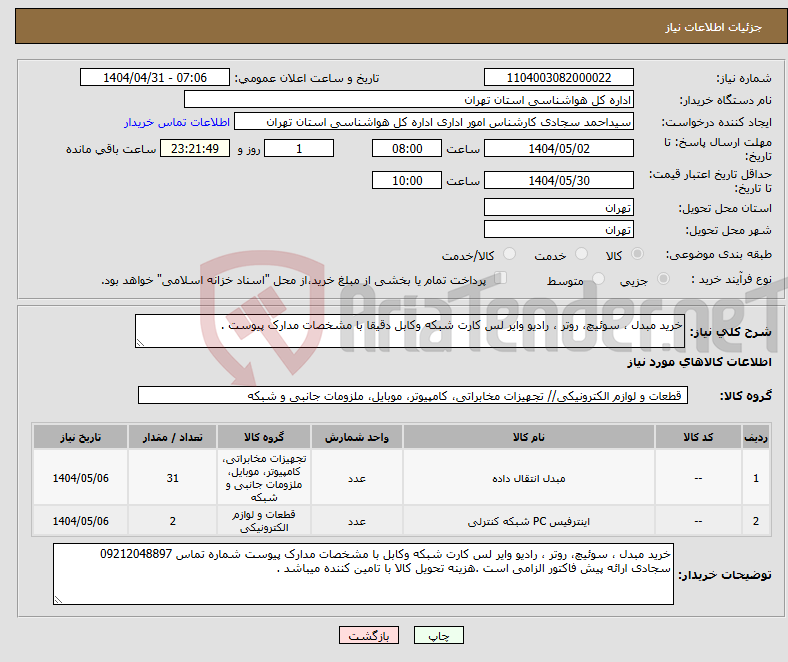
Task: Click the need date of row 1
Action: click(x=80, y=478)
